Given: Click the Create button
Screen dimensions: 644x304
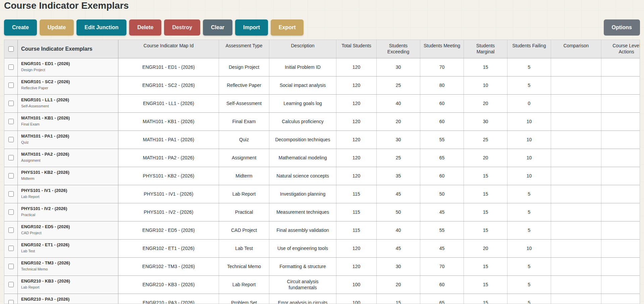Looking at the screenshot, I should [x=20, y=27].
